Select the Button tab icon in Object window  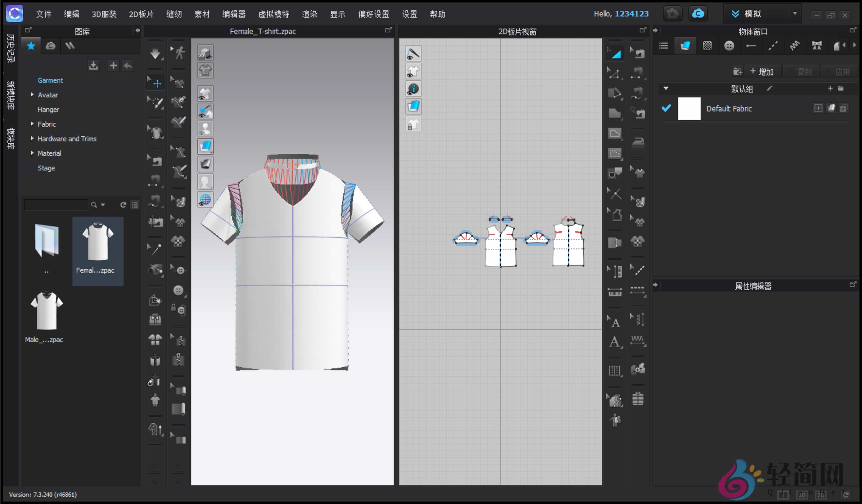[x=729, y=45]
